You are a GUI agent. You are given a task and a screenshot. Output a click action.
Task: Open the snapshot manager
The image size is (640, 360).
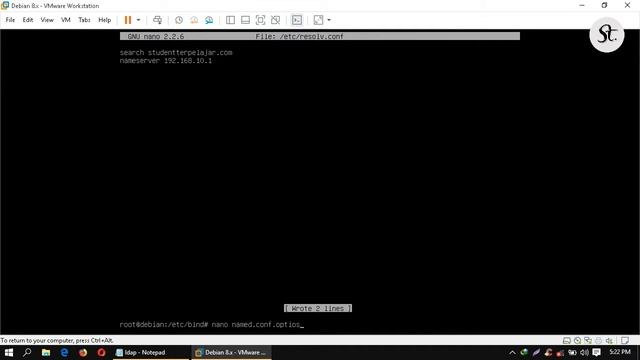209,20
